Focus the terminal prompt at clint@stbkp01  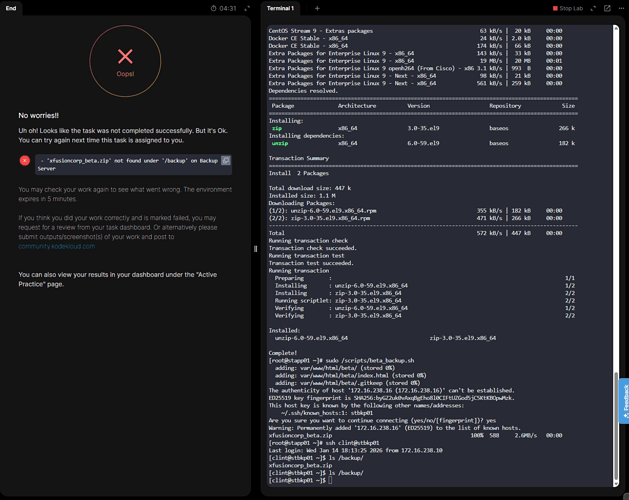pos(330,480)
